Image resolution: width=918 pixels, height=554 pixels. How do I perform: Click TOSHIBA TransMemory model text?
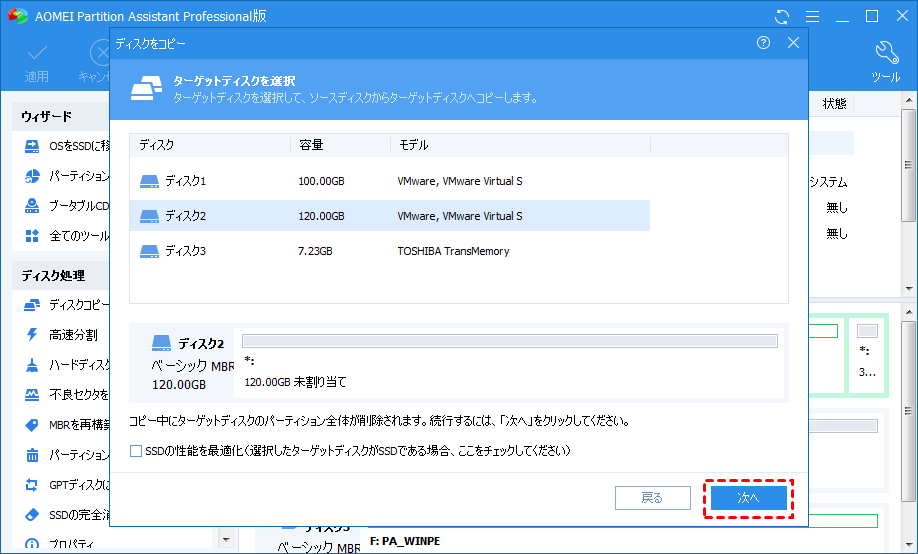[453, 251]
